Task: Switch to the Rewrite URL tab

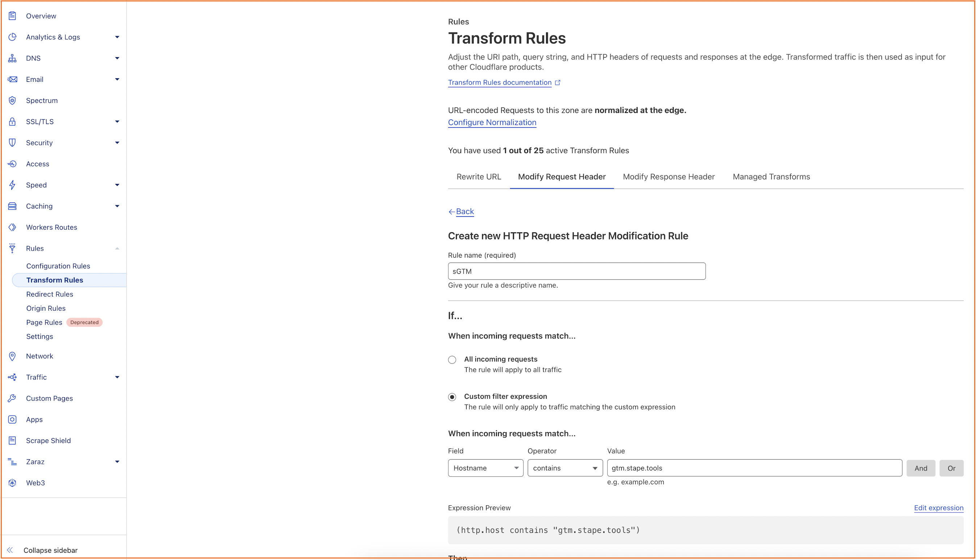Action: coord(478,176)
